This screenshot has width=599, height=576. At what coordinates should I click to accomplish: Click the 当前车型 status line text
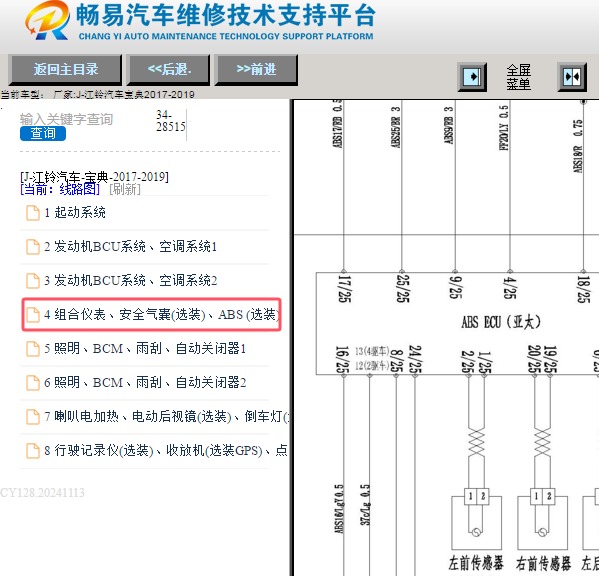tap(97, 94)
